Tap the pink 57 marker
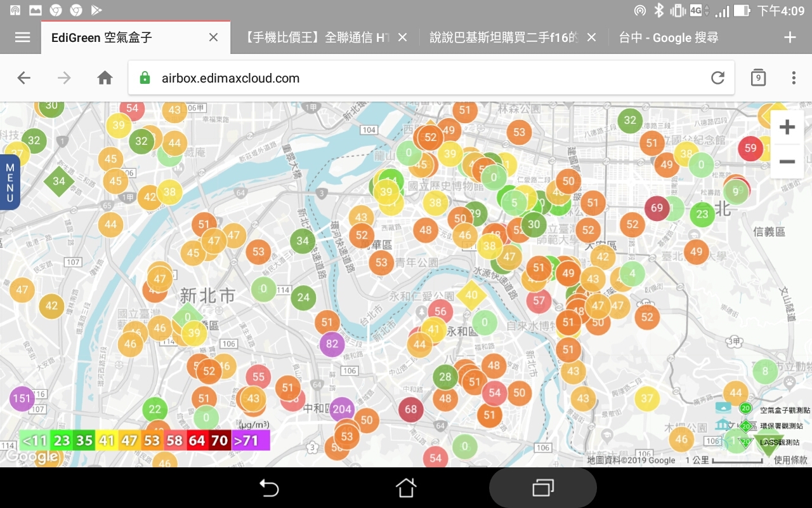This screenshot has height=508, width=812. point(539,300)
